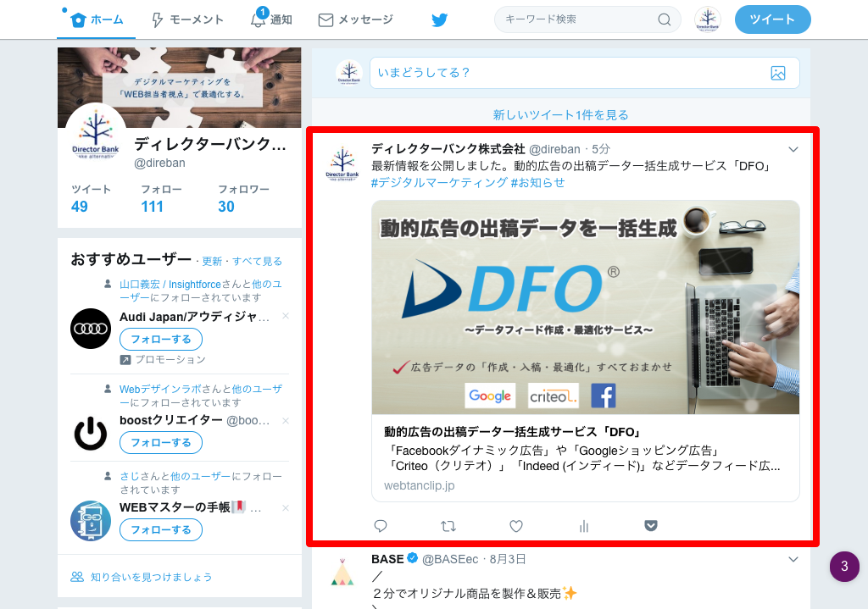The height and width of the screenshot is (609, 868).
Task: Open the メッセージ messages tab
Action: click(355, 19)
